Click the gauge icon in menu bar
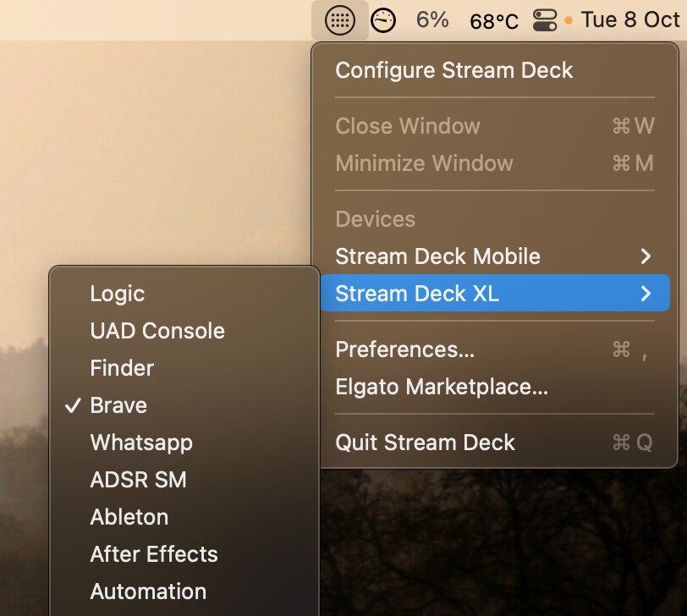 tap(383, 19)
